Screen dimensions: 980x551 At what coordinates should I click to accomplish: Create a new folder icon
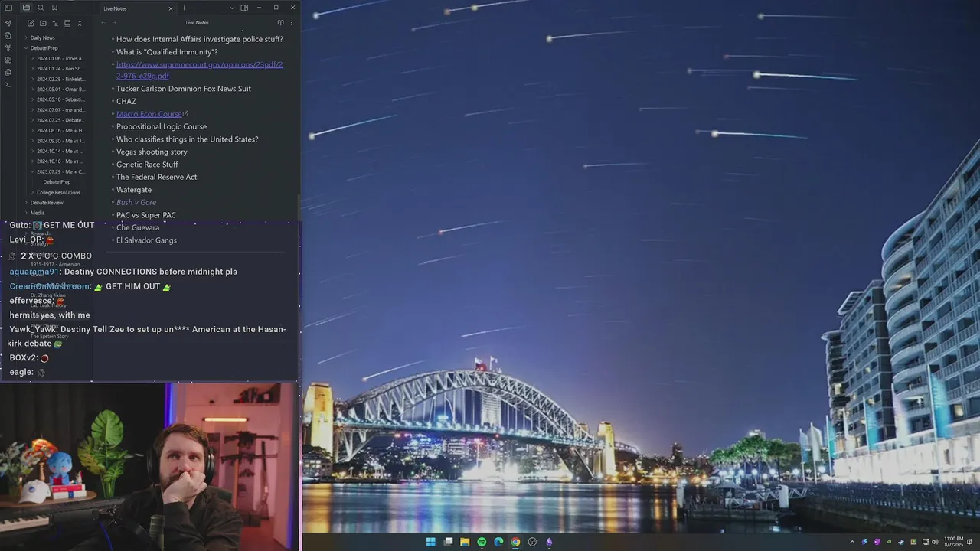(43, 23)
